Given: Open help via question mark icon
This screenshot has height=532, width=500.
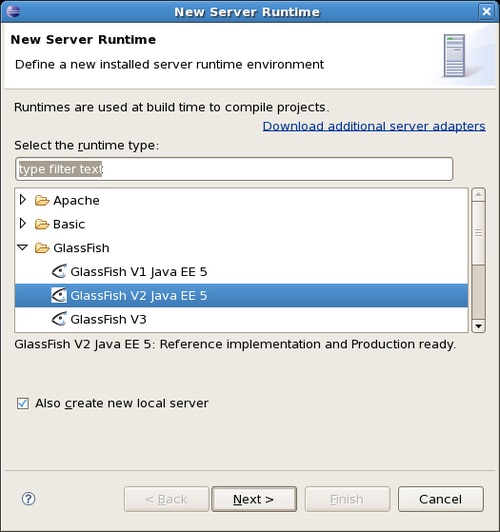Looking at the screenshot, I should tap(28, 499).
